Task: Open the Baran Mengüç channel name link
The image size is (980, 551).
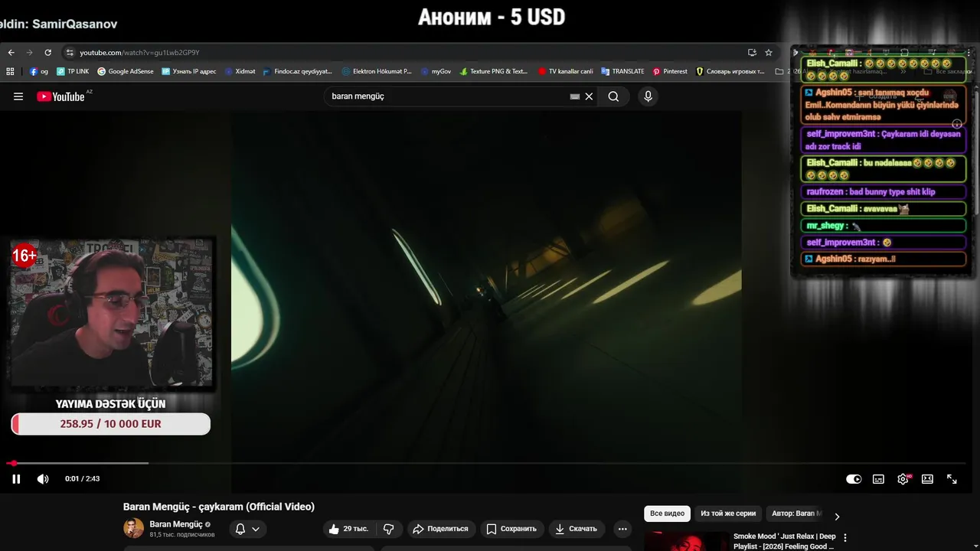Action: point(176,524)
